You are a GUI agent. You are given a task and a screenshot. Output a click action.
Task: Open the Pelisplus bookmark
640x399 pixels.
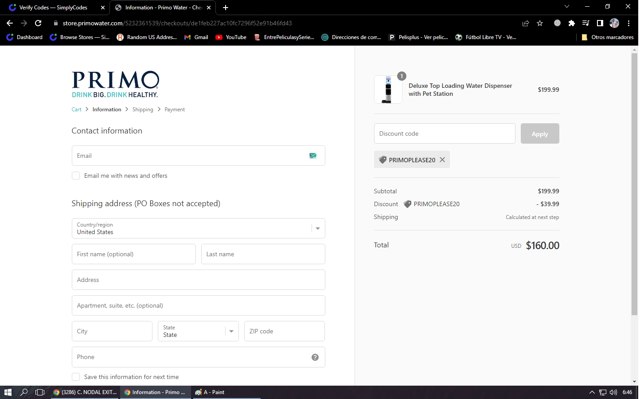418,37
